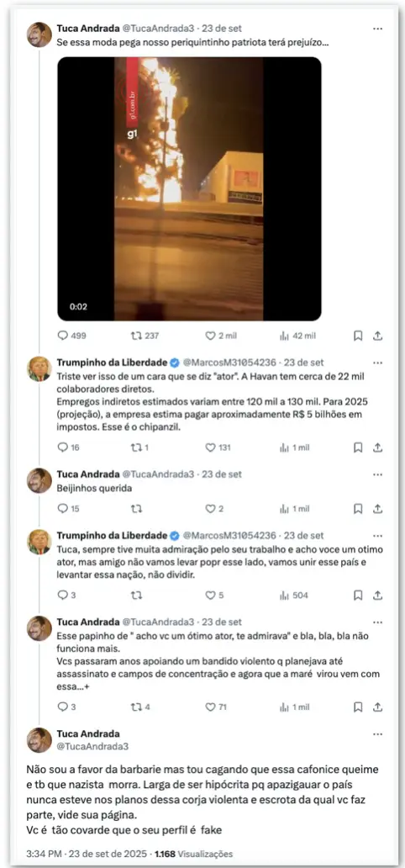Image resolution: width=405 pixels, height=868 pixels.
Task: Play the g1 fire video
Action: point(189,188)
